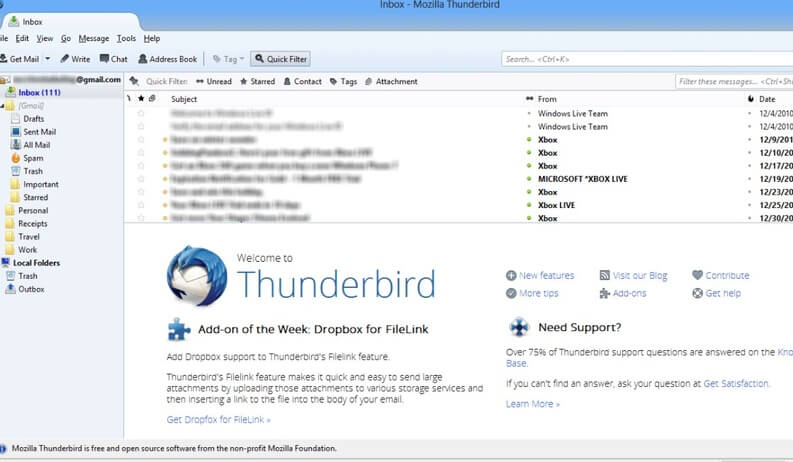This screenshot has width=793, height=462.
Task: Open the Go menu
Action: point(66,38)
